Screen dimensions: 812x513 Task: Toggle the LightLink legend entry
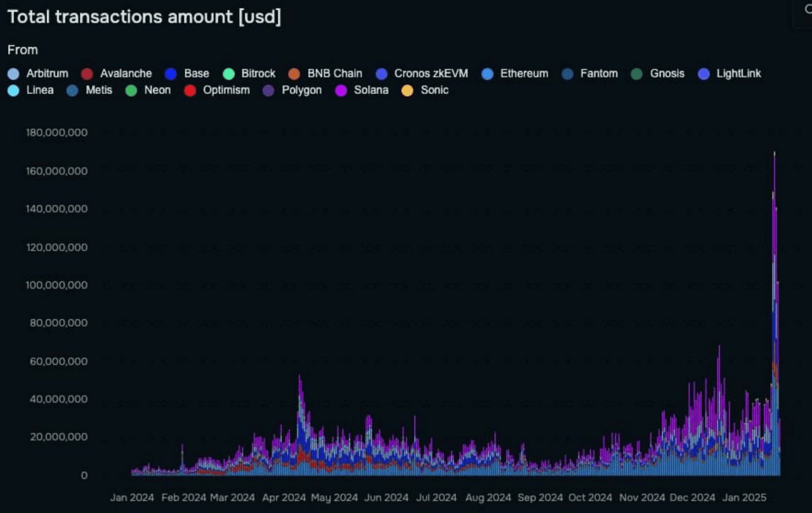(x=729, y=74)
